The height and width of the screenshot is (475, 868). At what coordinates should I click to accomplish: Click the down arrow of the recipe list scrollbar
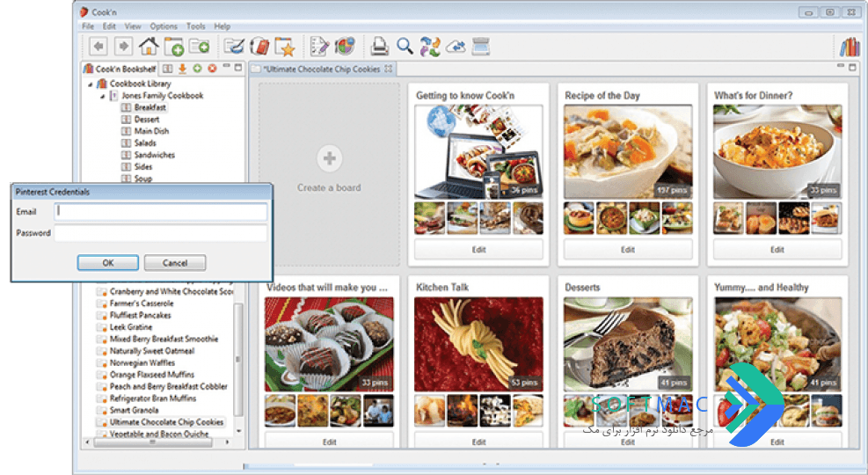[x=238, y=431]
